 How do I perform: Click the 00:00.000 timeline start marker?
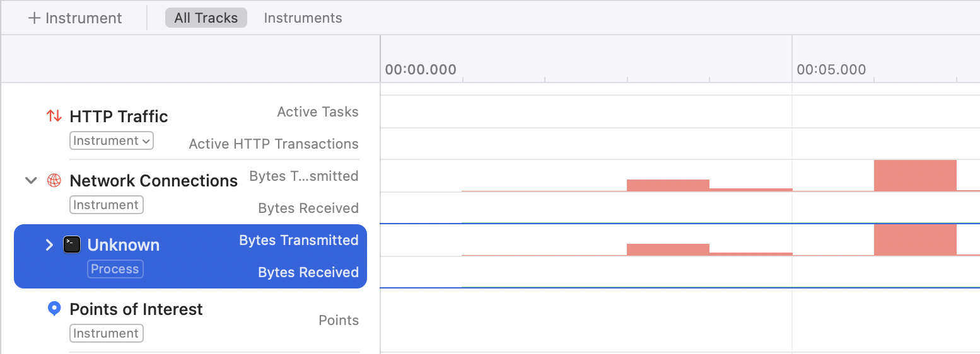421,69
